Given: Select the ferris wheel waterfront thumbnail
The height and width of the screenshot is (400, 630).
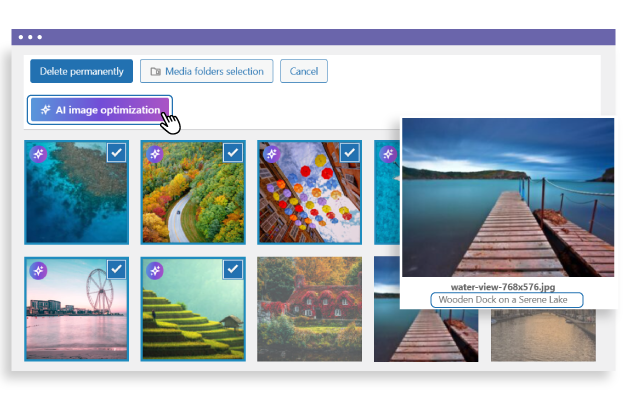Looking at the screenshot, I should click(x=76, y=309).
